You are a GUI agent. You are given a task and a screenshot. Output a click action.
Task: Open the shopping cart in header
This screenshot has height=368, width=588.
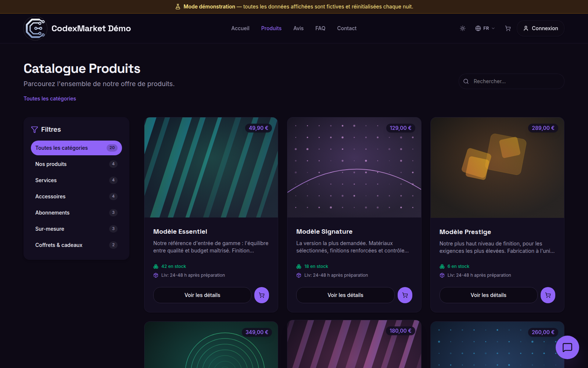point(508,28)
